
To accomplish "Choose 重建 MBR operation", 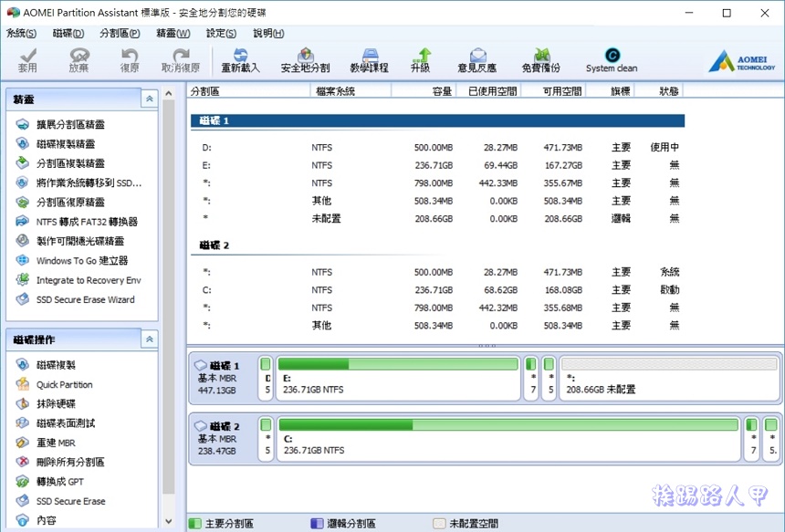I will coord(46,443).
